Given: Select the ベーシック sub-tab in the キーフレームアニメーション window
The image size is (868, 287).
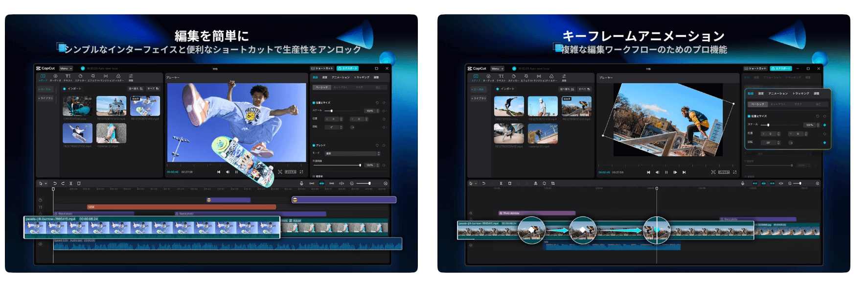Looking at the screenshot, I should tap(757, 104).
